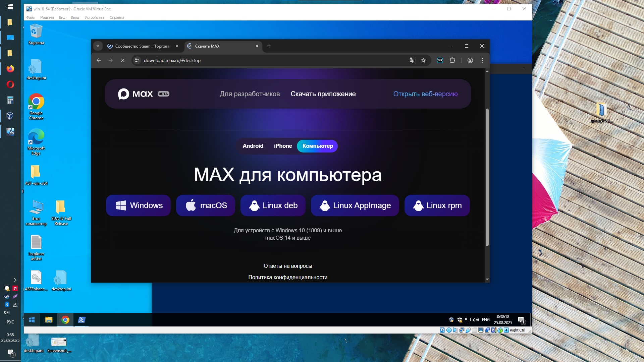Image resolution: width=644 pixels, height=362 pixels.
Task: Select the iPhone platform toggle
Action: [x=283, y=146]
